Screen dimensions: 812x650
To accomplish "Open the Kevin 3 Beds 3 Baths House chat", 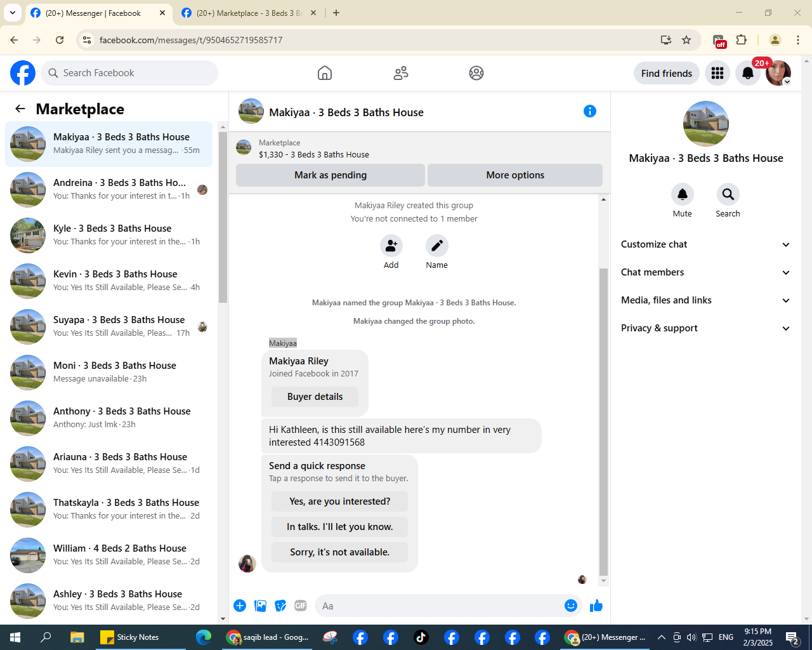I will click(109, 281).
